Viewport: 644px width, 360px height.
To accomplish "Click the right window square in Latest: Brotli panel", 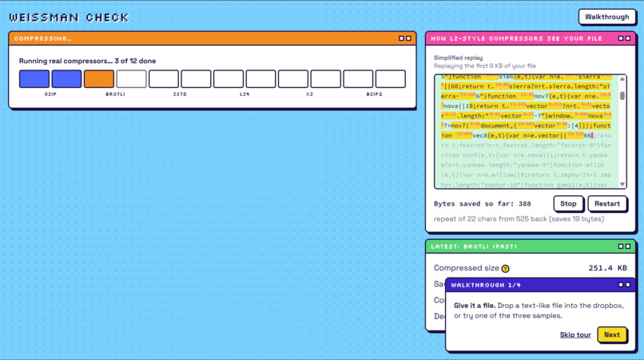I will tap(627, 246).
